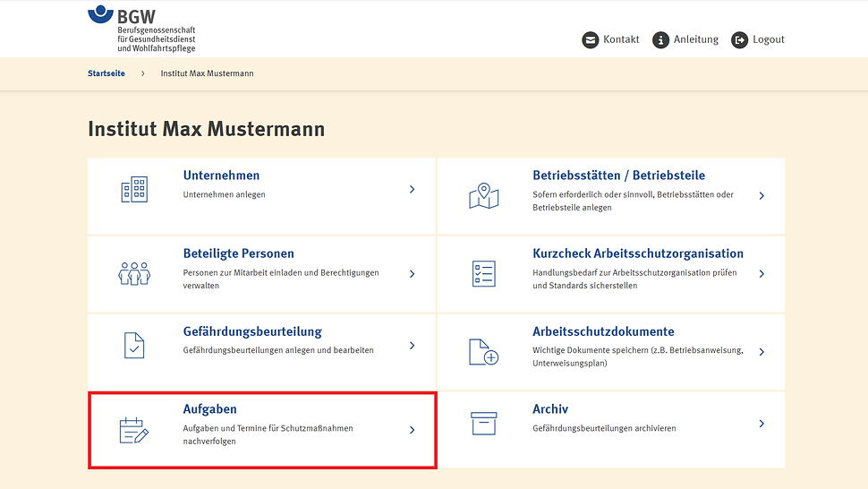Open Archiv using the right chevron
The image size is (868, 489).
point(762,424)
